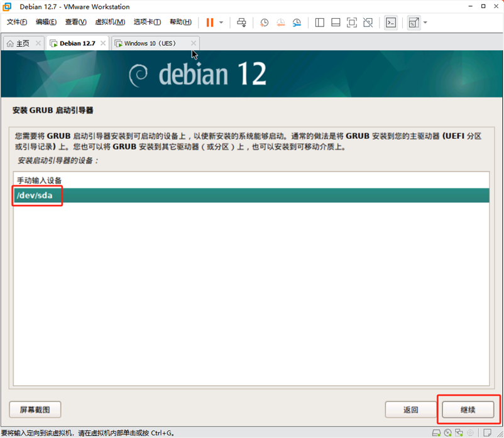
Task: Minimize the VMware Workstation window
Action: pyautogui.click(x=471, y=6)
